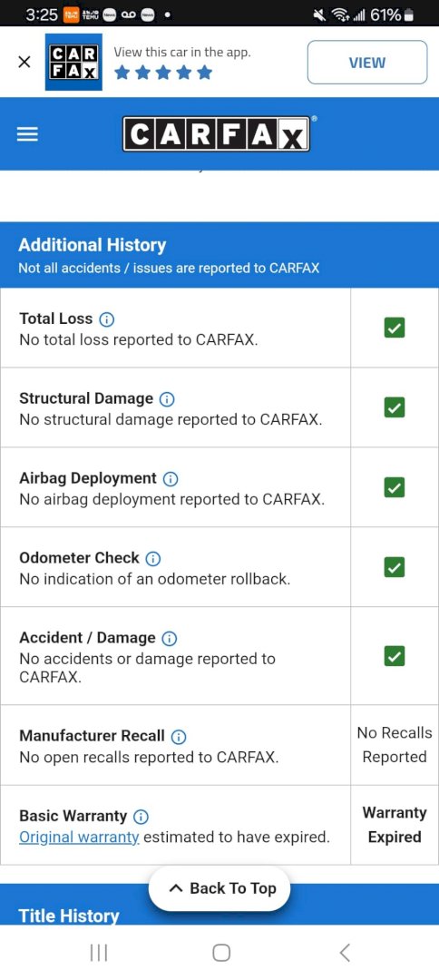Tap the Android home navigation button
439x980 pixels.
pyautogui.click(x=221, y=953)
